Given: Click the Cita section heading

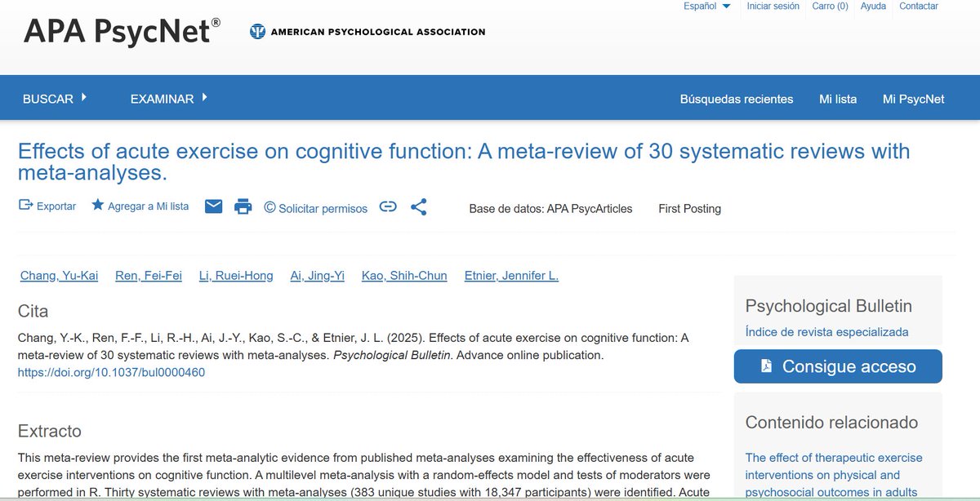Looking at the screenshot, I should pos(33,312).
